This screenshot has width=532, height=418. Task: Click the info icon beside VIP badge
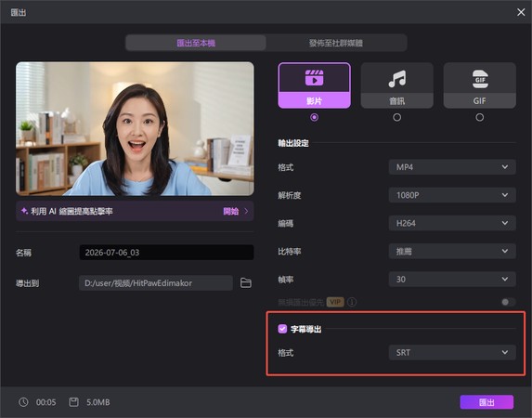tap(352, 302)
